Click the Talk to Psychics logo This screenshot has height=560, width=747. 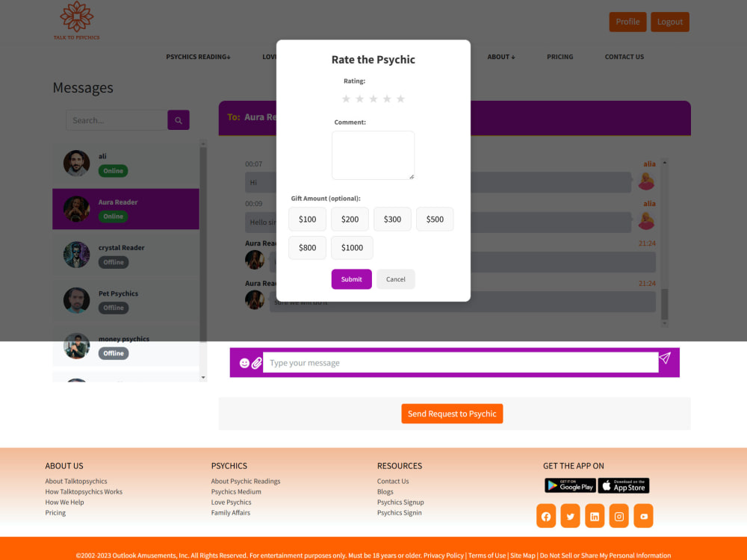tap(76, 20)
